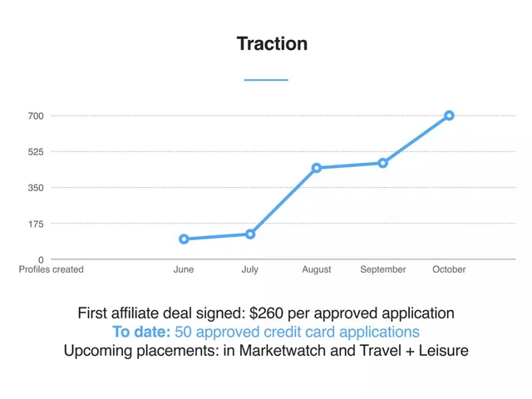The height and width of the screenshot is (399, 532).
Task: Select the September data point
Action: point(382,163)
